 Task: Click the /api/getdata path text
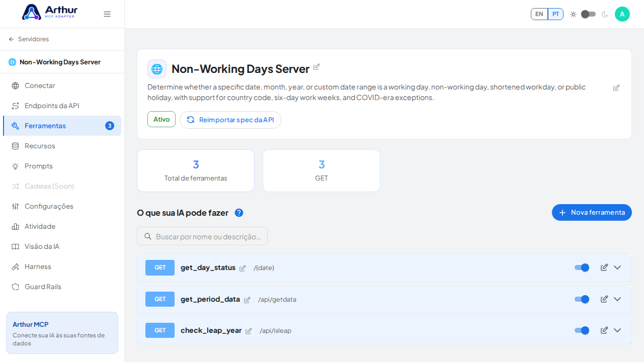277,300
